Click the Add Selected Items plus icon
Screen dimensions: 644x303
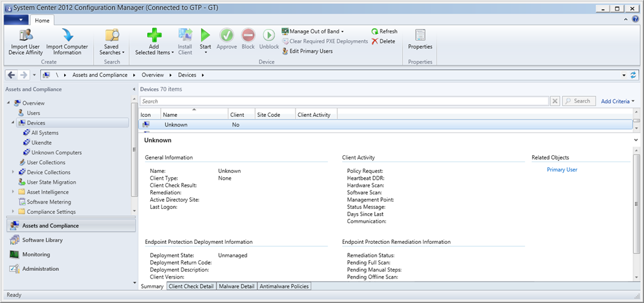click(x=154, y=35)
